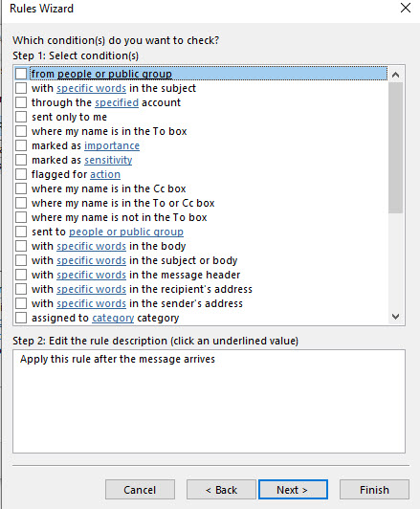Click the condition list scroll up arrow
The width and height of the screenshot is (420, 509).
[395, 75]
